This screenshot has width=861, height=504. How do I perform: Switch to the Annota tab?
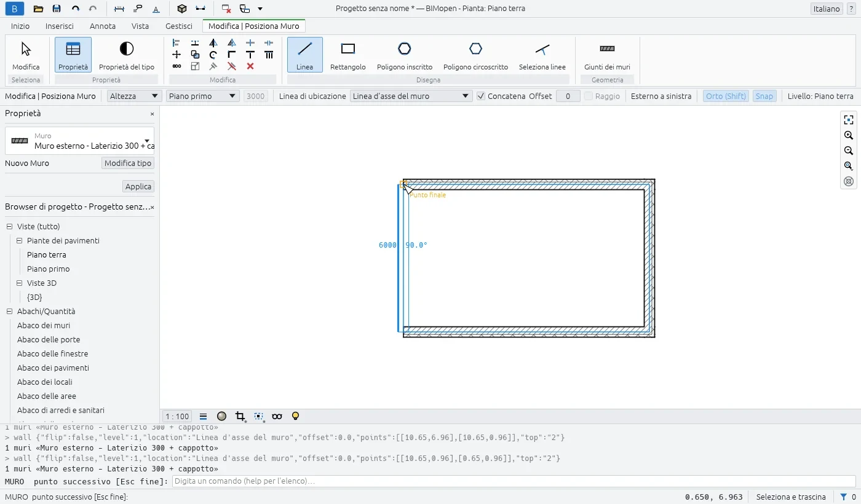(103, 26)
